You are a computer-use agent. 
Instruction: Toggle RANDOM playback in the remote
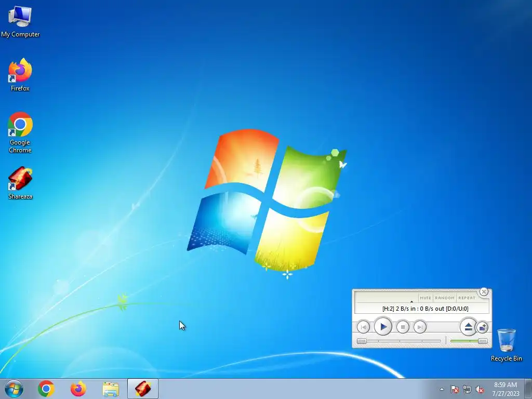click(x=445, y=298)
